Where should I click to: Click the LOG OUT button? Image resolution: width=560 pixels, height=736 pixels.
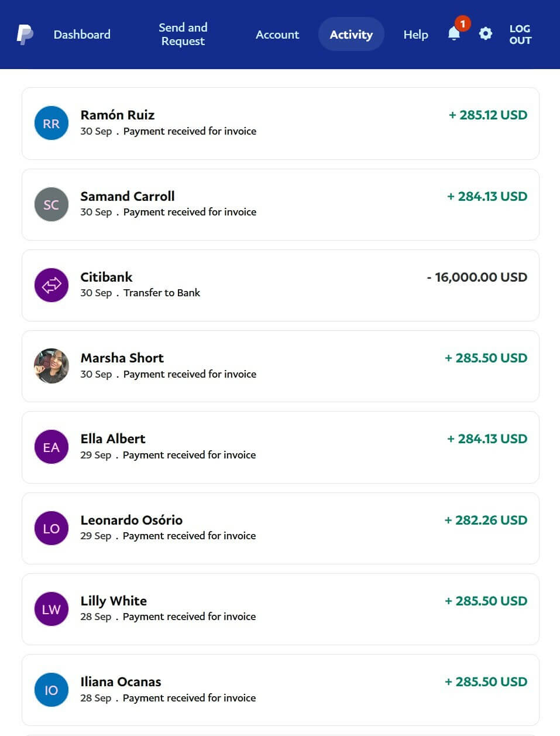[x=520, y=35]
